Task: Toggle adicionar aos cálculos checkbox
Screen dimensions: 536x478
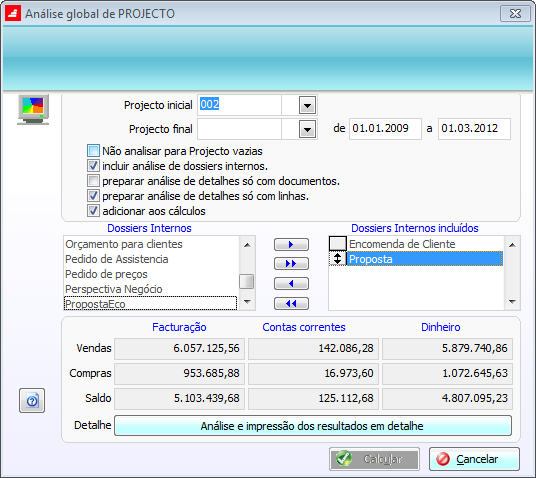Action: tap(93, 211)
